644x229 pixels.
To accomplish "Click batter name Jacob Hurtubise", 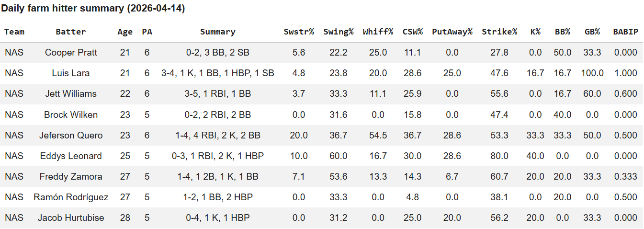I will pos(71,218).
